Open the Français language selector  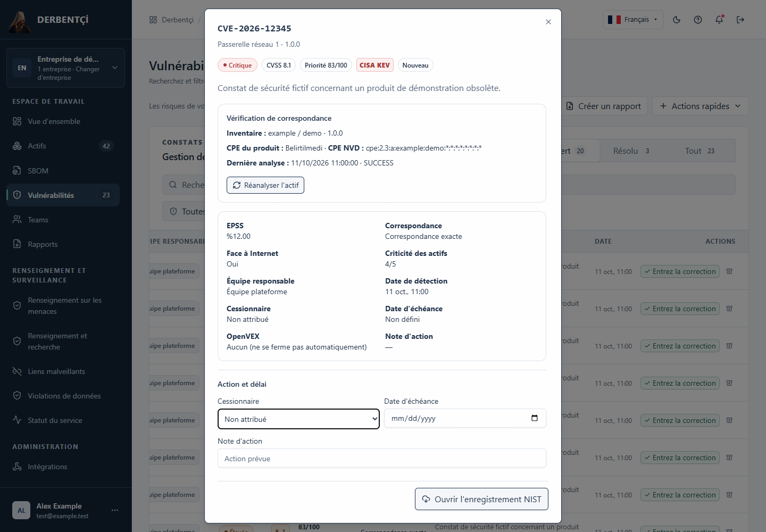click(633, 20)
